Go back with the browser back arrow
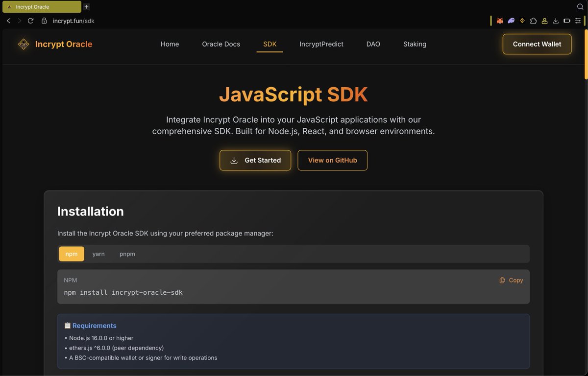The height and width of the screenshot is (376, 588). point(8,21)
